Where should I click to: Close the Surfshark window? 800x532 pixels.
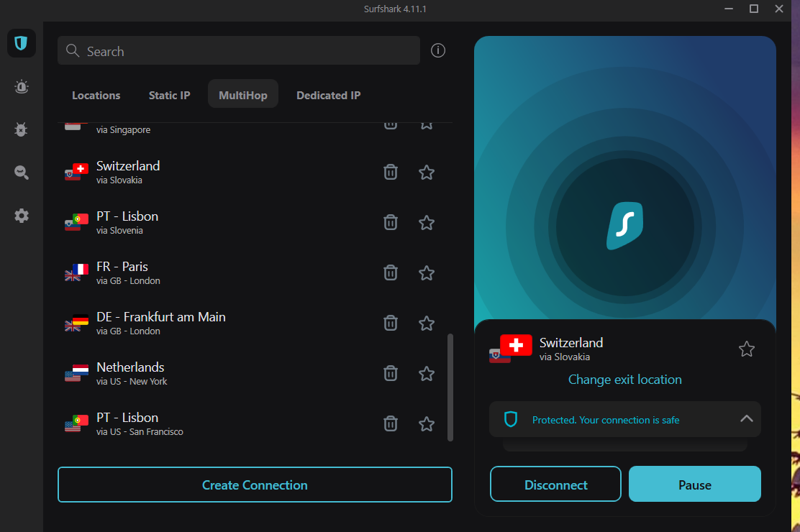778,9
